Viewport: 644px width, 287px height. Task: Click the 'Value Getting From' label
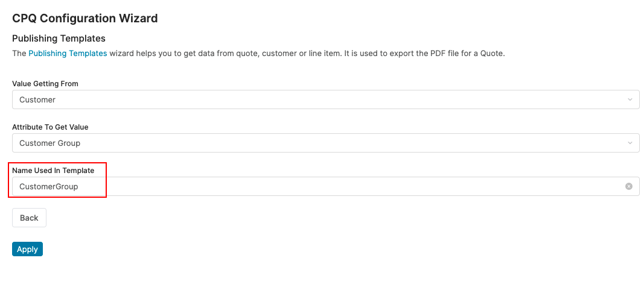[x=45, y=83]
